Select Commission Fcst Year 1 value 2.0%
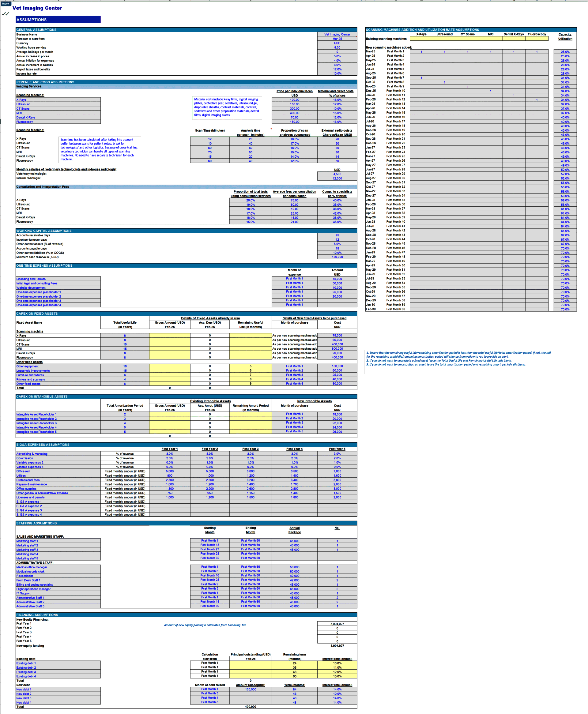The height and width of the screenshot is (714, 588). click(x=170, y=458)
